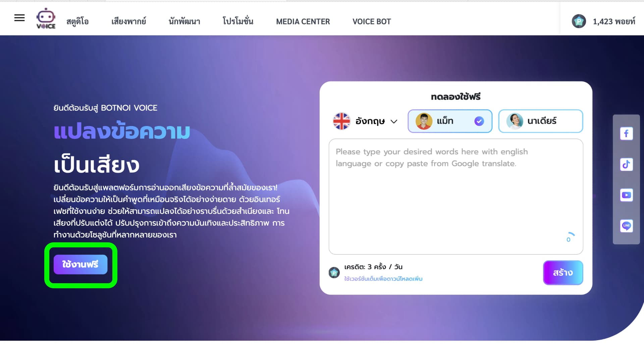The width and height of the screenshot is (644, 362).
Task: Click the UK flag language icon
Action: coord(341,121)
